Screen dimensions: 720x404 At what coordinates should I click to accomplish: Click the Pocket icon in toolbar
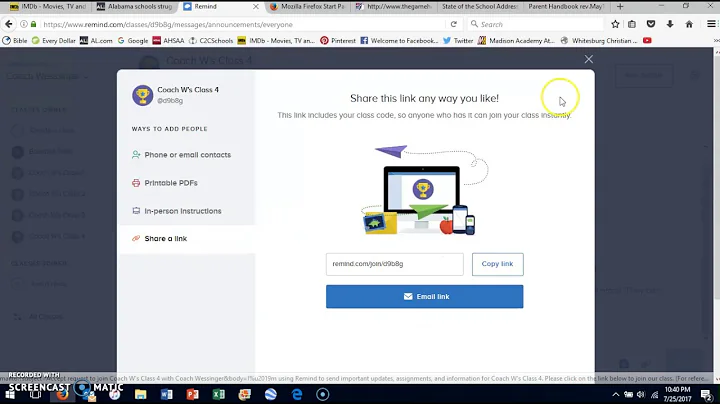click(651, 24)
